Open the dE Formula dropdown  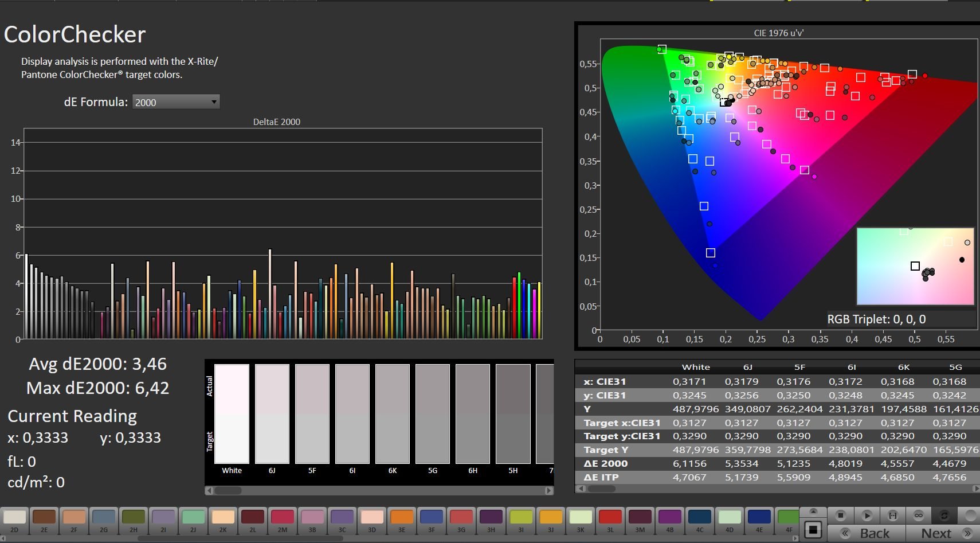pos(176,102)
